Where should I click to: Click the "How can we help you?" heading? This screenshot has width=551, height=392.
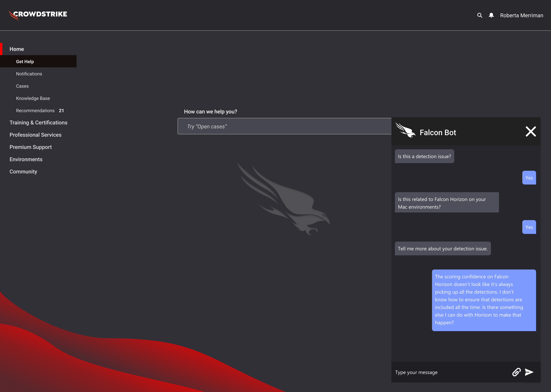pyautogui.click(x=210, y=112)
